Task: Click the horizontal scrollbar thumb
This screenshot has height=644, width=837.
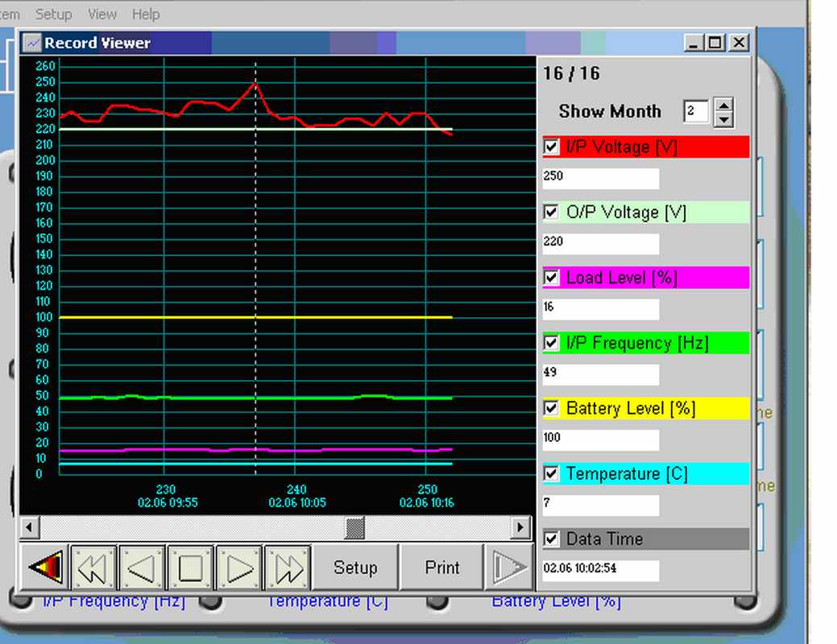Action: (354, 527)
